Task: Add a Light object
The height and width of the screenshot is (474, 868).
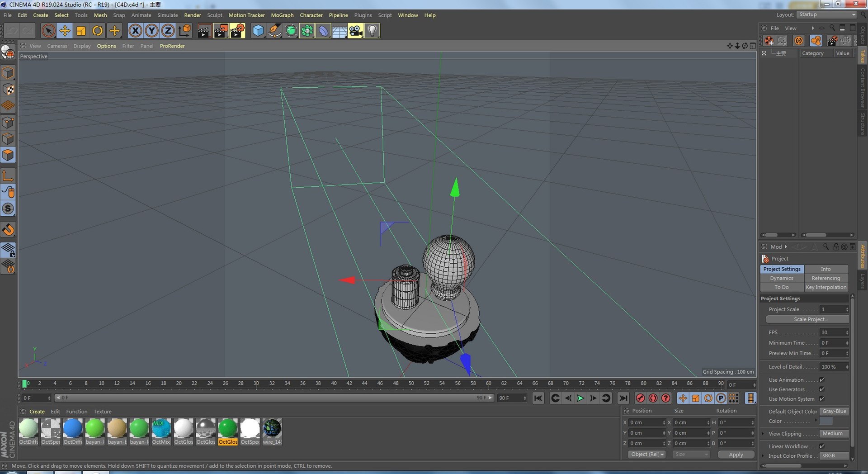Action: pos(372,31)
